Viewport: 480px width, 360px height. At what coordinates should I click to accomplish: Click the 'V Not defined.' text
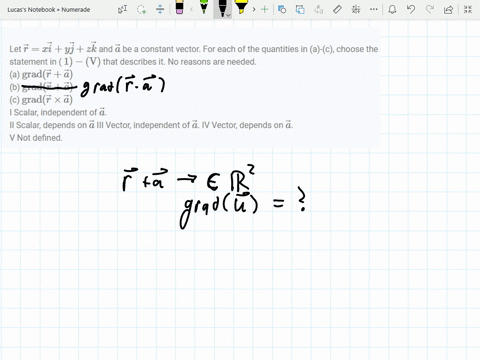point(36,138)
